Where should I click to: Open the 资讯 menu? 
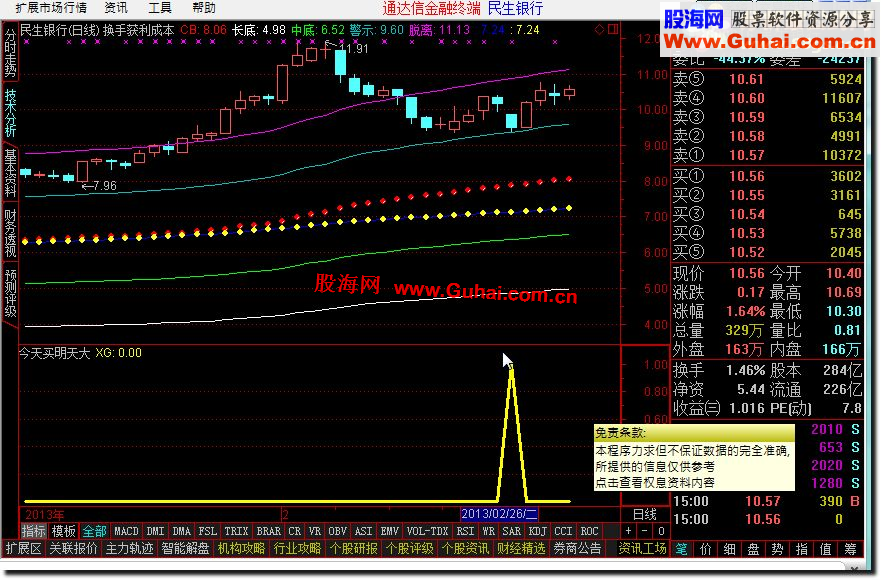[x=116, y=8]
